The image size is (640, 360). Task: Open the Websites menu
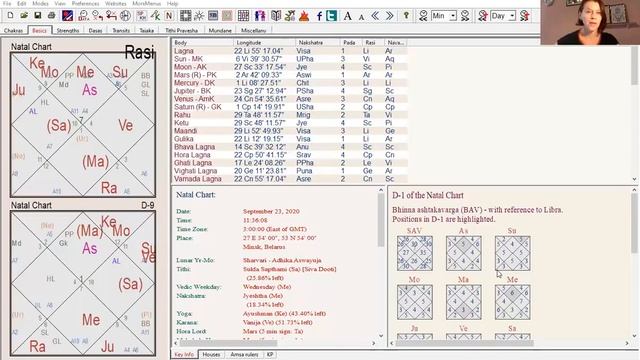(x=116, y=3)
